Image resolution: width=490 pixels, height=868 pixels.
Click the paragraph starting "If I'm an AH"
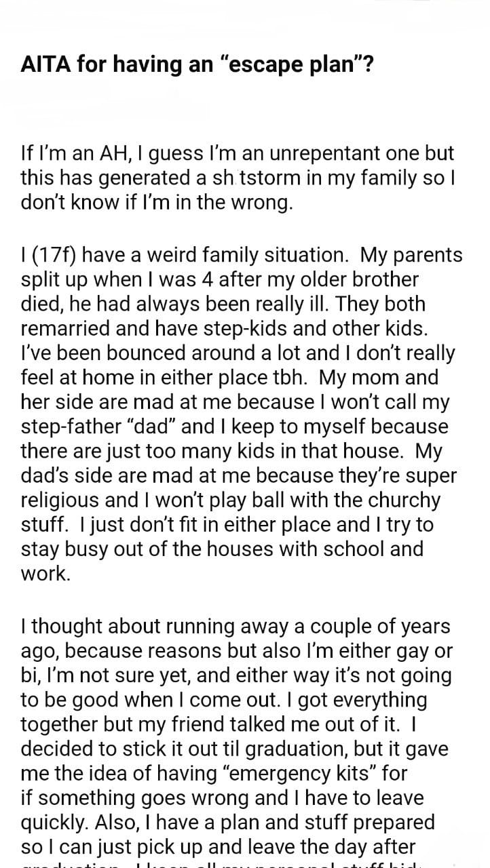tap(238, 178)
